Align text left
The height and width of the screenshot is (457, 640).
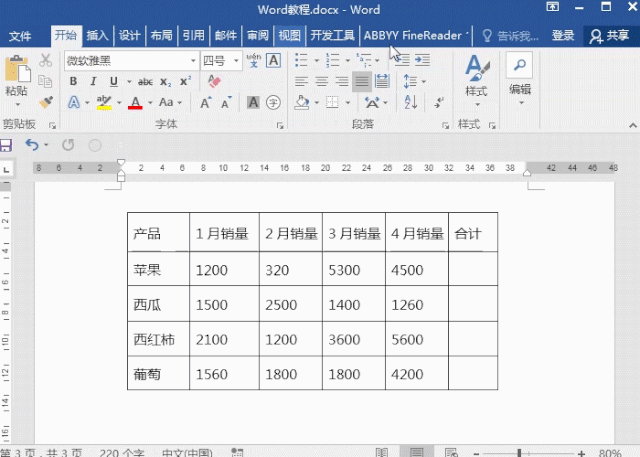coord(301,81)
